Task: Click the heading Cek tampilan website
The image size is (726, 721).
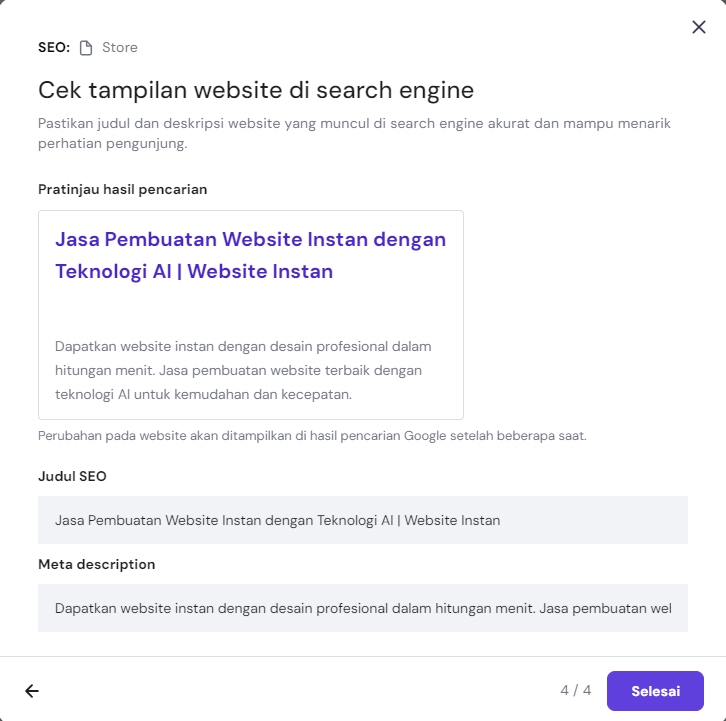Action: [x=255, y=90]
